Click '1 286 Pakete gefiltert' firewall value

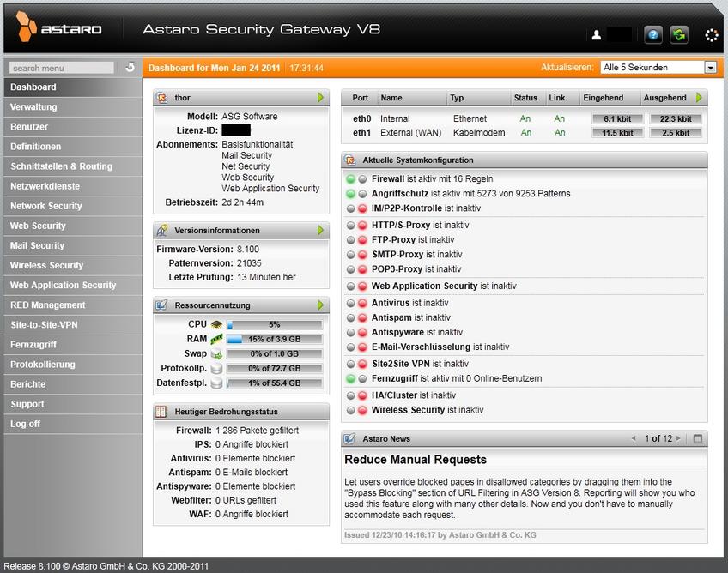point(258,431)
